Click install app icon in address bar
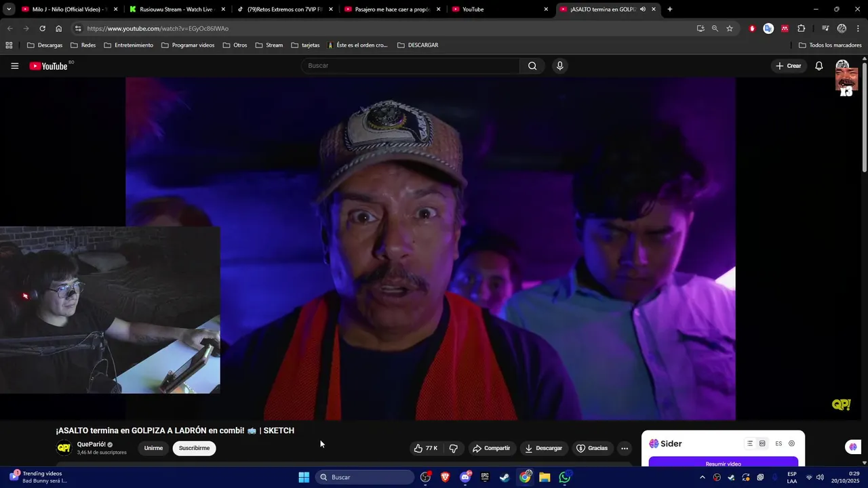 click(701, 28)
